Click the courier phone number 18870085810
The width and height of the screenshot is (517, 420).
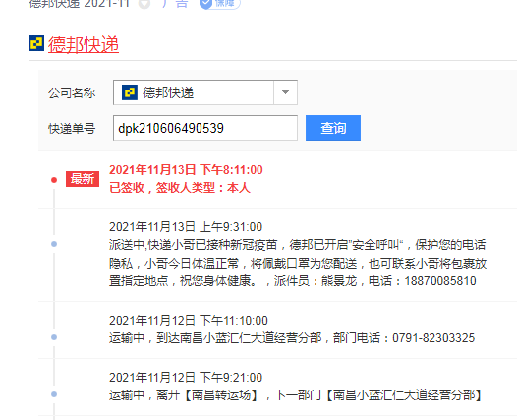[x=440, y=281]
